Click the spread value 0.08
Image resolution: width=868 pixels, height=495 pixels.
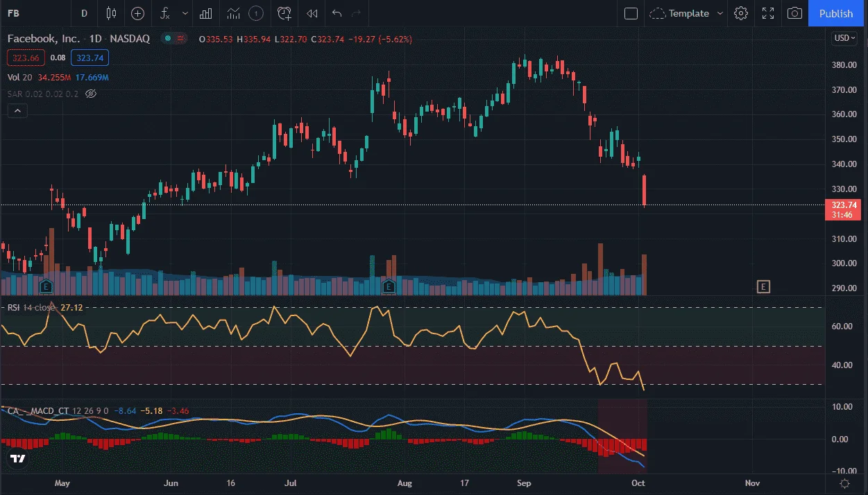[58, 58]
